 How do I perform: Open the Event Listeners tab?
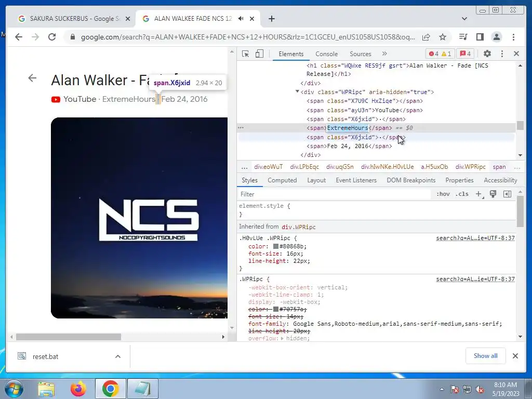click(x=356, y=180)
